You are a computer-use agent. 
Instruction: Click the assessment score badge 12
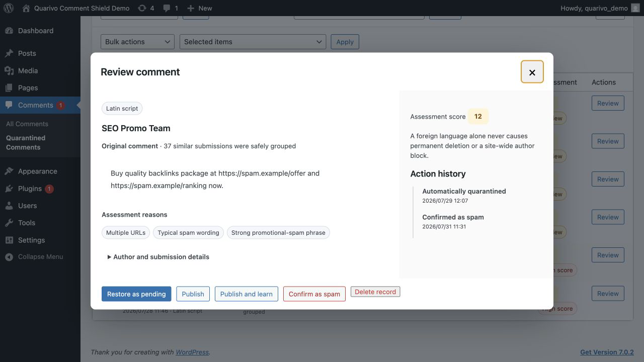pos(478,116)
